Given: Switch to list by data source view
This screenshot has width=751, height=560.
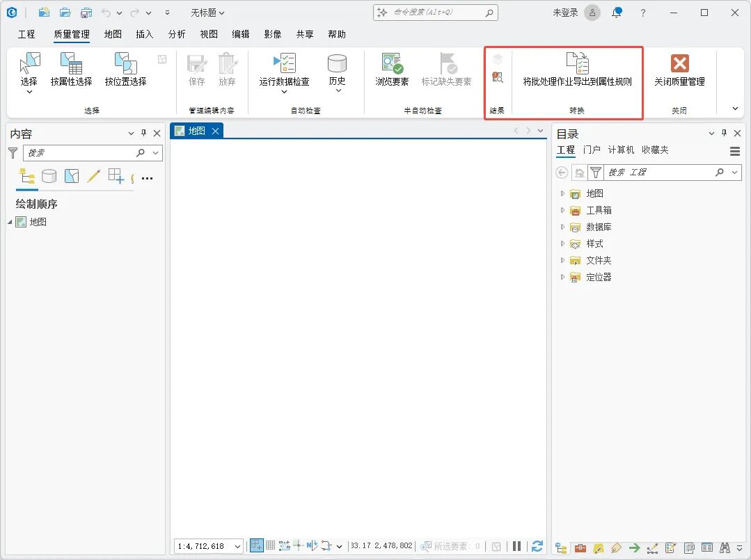Looking at the screenshot, I should [49, 176].
